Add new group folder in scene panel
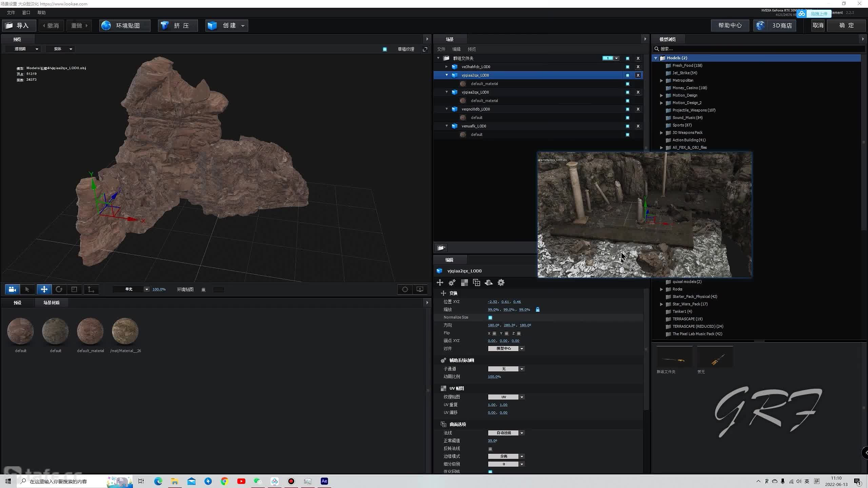Screen dimensions: 868x488 point(441,248)
